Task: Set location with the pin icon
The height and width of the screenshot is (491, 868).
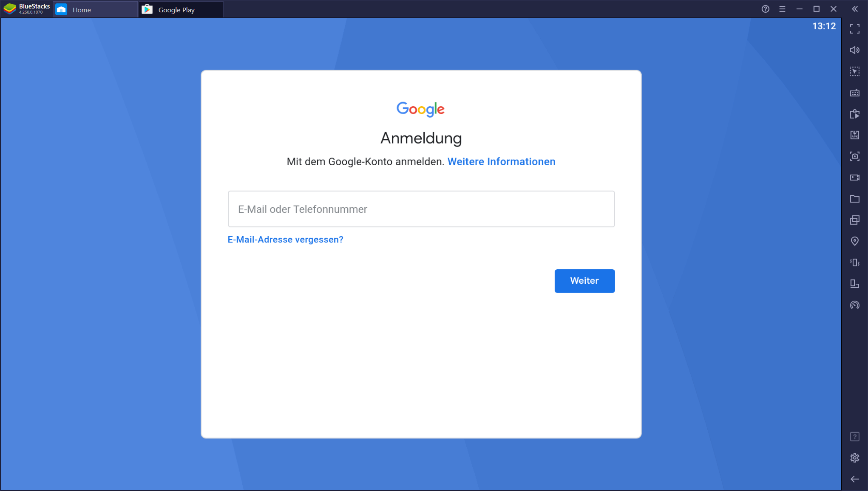Action: [854, 241]
